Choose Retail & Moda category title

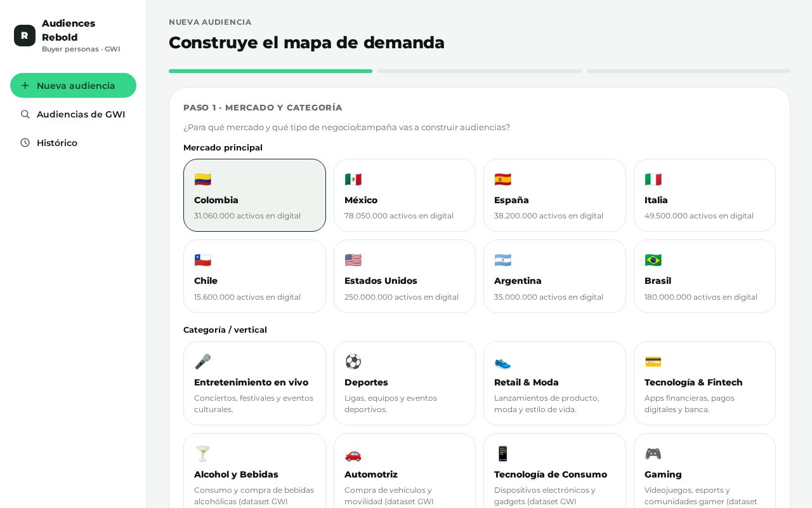(x=527, y=382)
